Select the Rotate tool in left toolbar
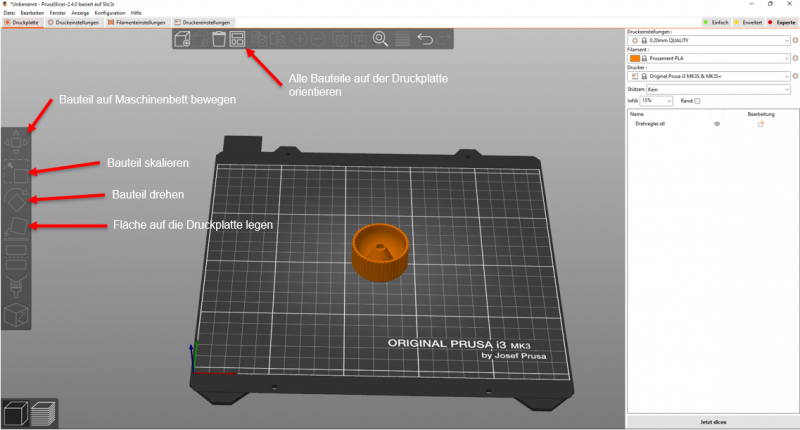Image resolution: width=800 pixels, height=430 pixels. [x=17, y=200]
